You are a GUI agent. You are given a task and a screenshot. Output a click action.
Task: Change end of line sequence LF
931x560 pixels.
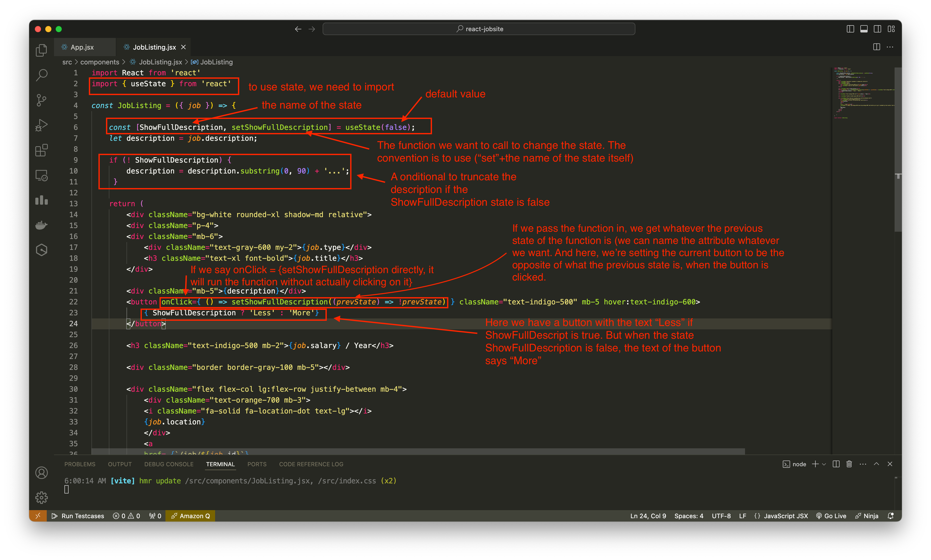point(742,516)
